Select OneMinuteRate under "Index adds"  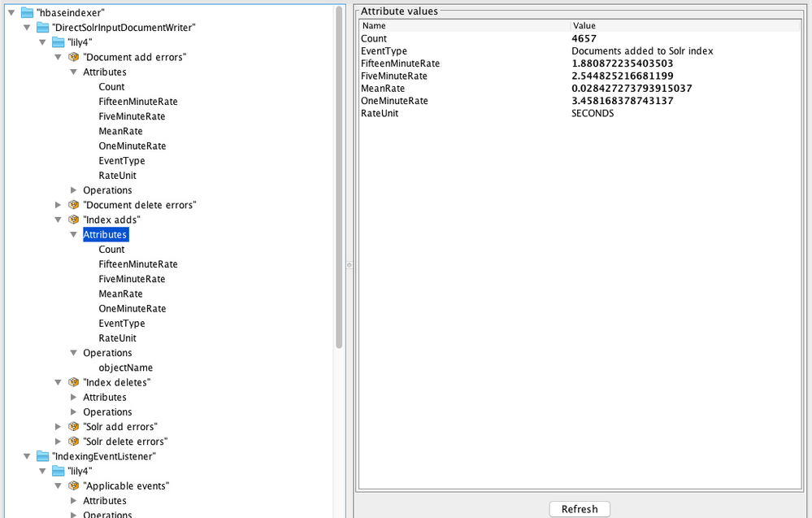click(132, 308)
